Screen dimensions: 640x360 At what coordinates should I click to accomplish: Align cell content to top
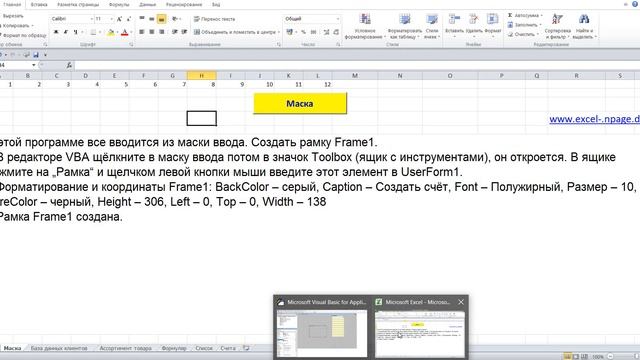pos(142,19)
